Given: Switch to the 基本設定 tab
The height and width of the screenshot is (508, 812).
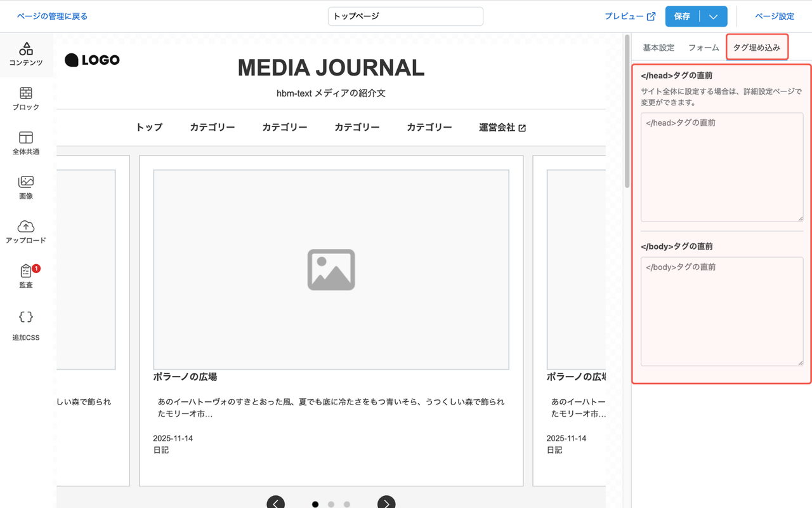Looking at the screenshot, I should click(x=658, y=48).
